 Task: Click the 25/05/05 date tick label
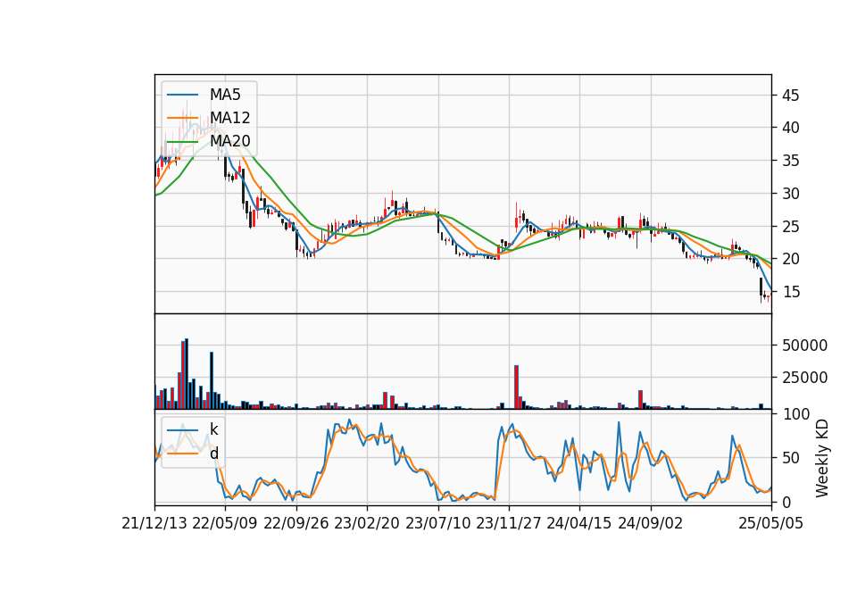[x=771, y=523]
